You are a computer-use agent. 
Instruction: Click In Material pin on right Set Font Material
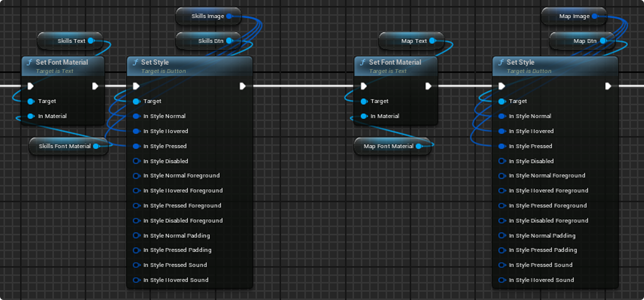point(364,116)
